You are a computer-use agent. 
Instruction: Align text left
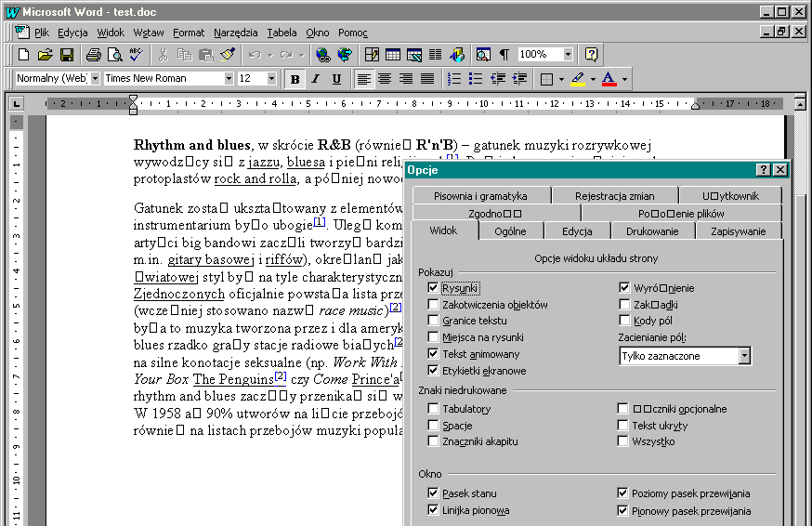tap(364, 79)
